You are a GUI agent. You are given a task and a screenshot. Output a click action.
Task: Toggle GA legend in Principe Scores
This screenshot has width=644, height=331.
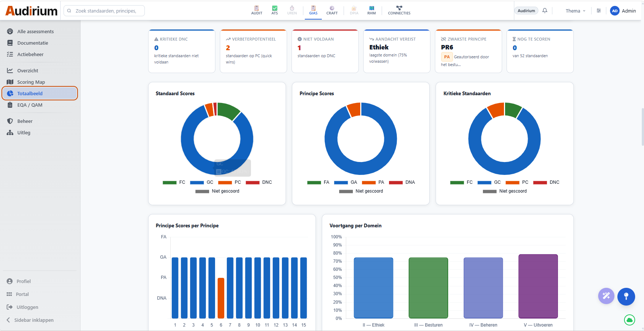pyautogui.click(x=345, y=182)
